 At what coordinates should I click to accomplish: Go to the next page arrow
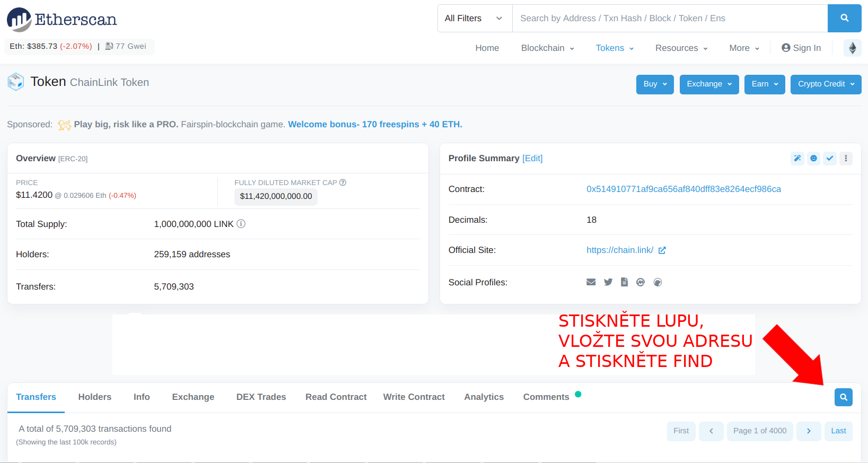click(809, 431)
